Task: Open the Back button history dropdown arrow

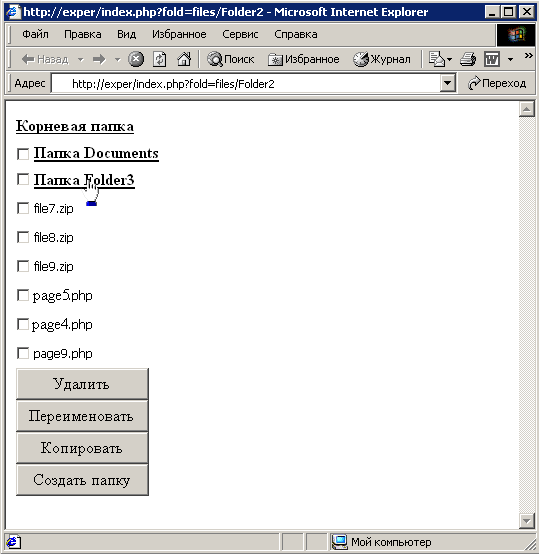Action: [x=81, y=59]
